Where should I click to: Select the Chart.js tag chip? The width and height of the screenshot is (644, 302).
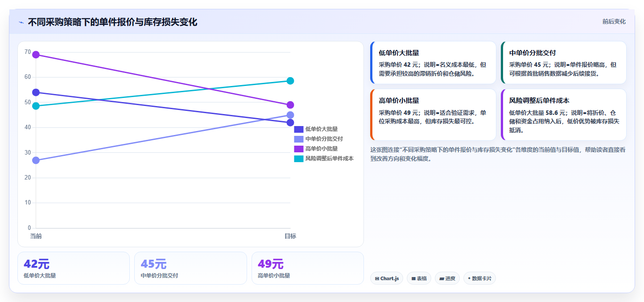click(x=387, y=278)
